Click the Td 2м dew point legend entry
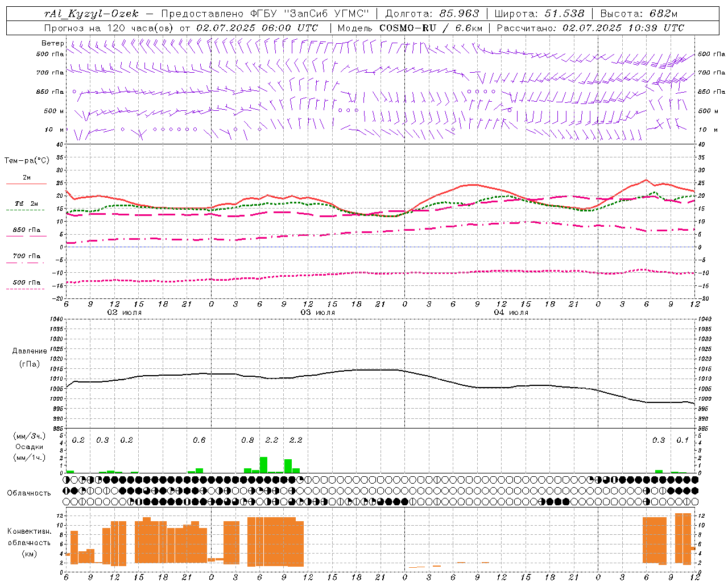 pos(27,203)
